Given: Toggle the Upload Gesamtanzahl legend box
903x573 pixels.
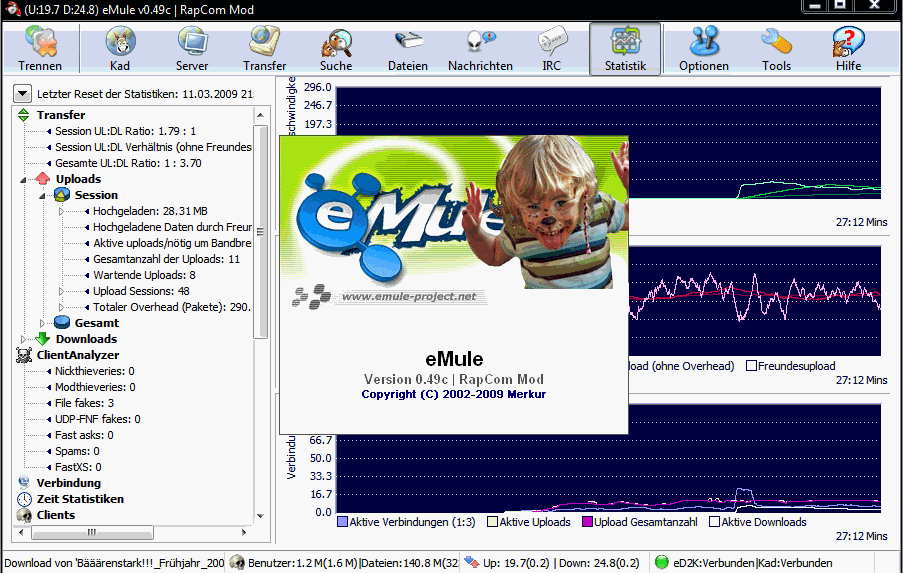Looking at the screenshot, I should click(587, 522).
